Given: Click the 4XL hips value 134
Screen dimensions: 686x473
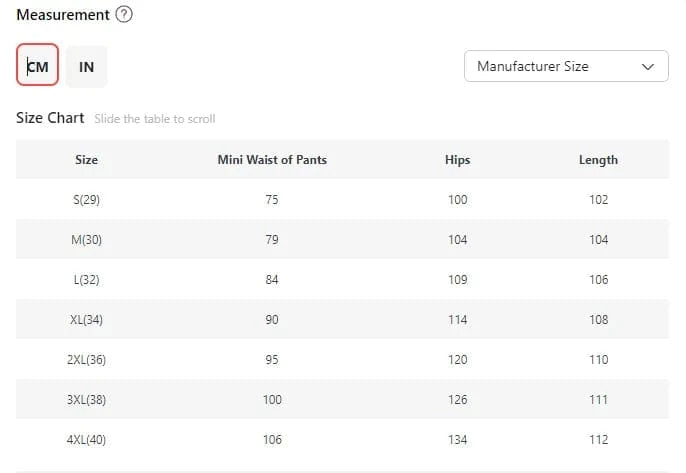Looking at the screenshot, I should 458,440.
